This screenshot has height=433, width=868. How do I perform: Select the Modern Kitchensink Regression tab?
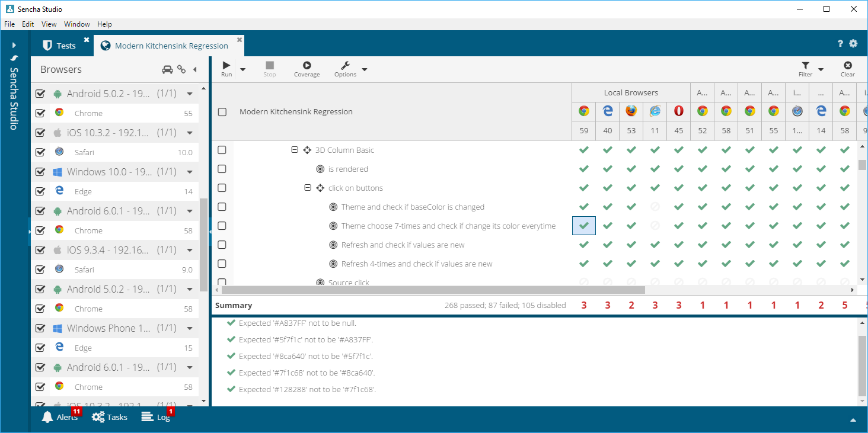point(164,46)
